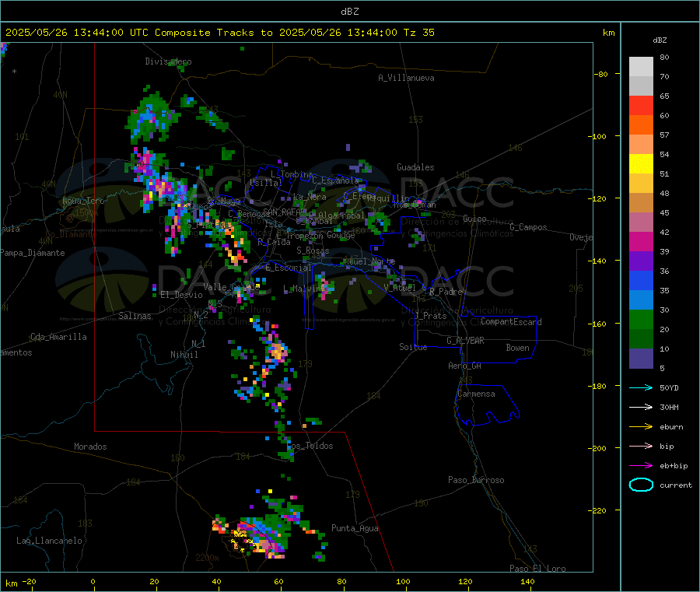Click the 'S_Rosas' map label
The width and height of the screenshot is (700, 592).
313,250
